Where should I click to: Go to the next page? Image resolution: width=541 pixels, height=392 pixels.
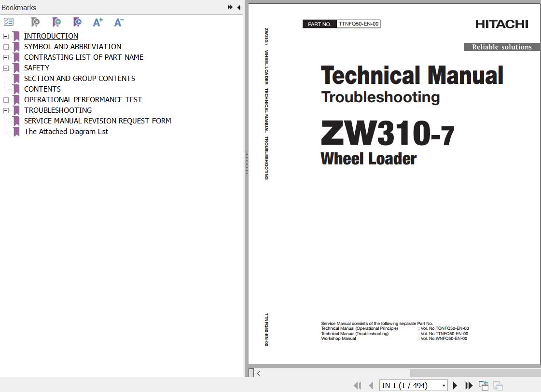click(x=455, y=385)
